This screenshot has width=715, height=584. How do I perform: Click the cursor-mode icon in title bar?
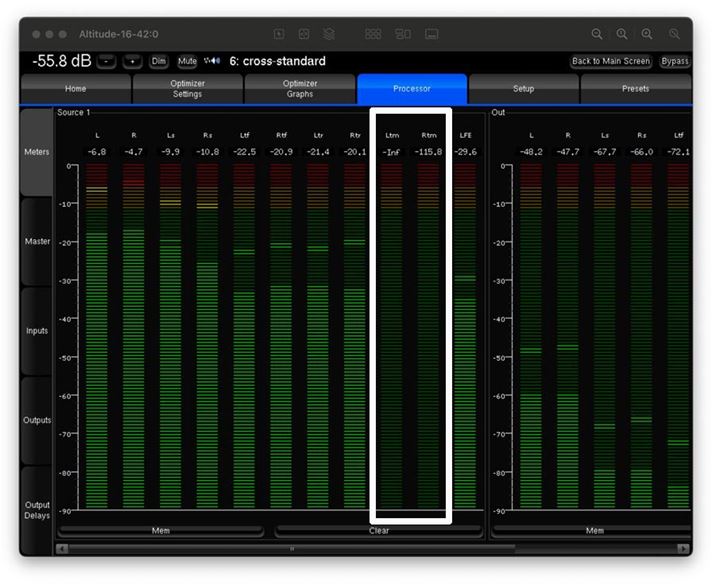pos(279,34)
